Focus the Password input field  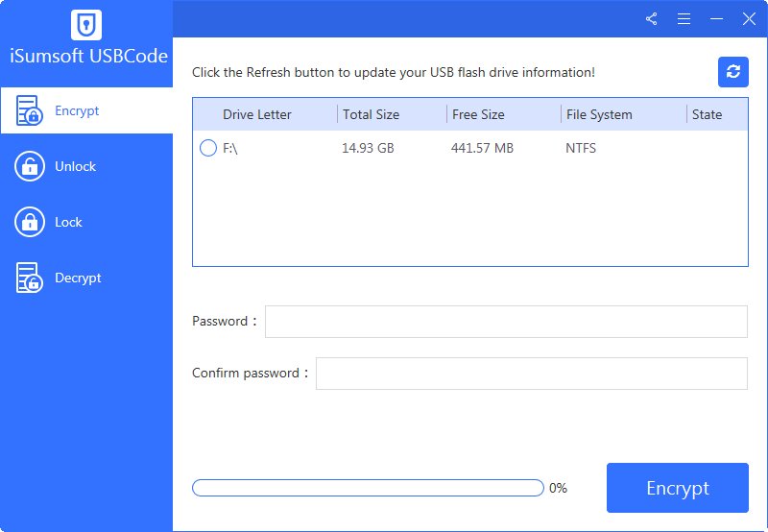coord(505,322)
